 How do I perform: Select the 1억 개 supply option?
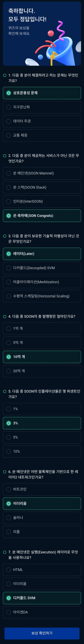pyautogui.click(x=42, y=329)
